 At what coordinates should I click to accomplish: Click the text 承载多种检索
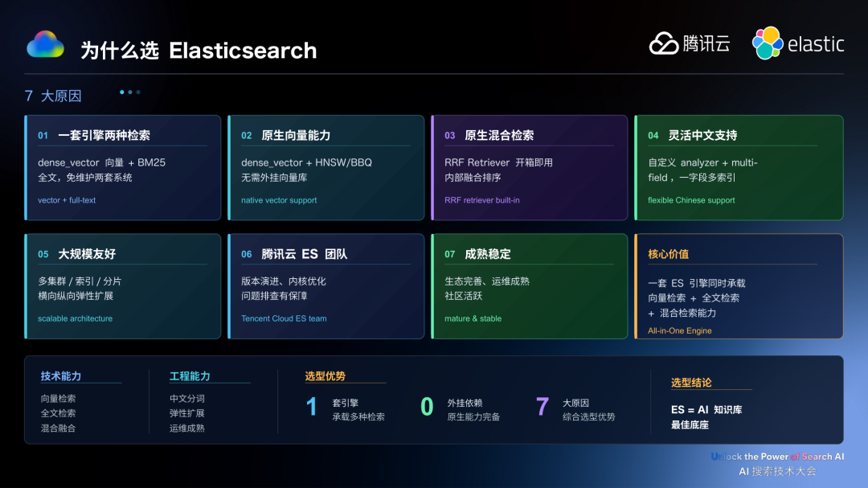click(358, 417)
